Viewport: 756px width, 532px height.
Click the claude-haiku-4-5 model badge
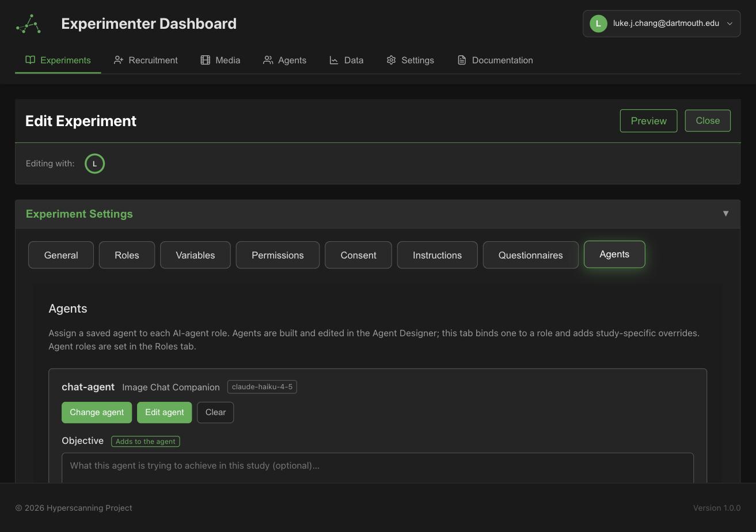click(262, 387)
